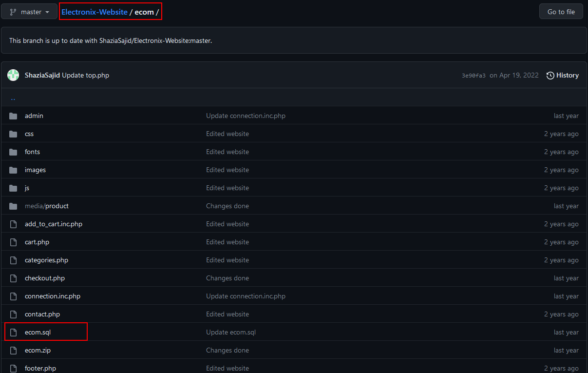Click the folder icon beside css
Image resolution: width=588 pixels, height=373 pixels.
coord(13,134)
